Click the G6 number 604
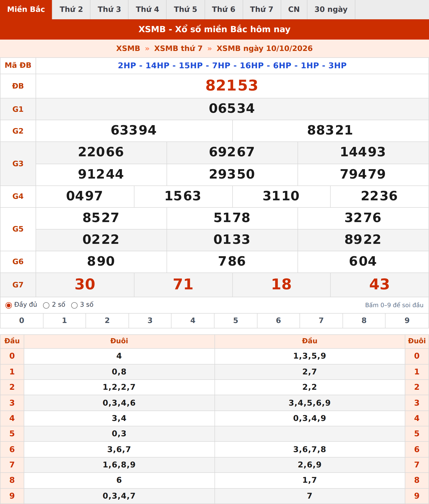Image resolution: width=429 pixels, height=504 pixels. (363, 261)
